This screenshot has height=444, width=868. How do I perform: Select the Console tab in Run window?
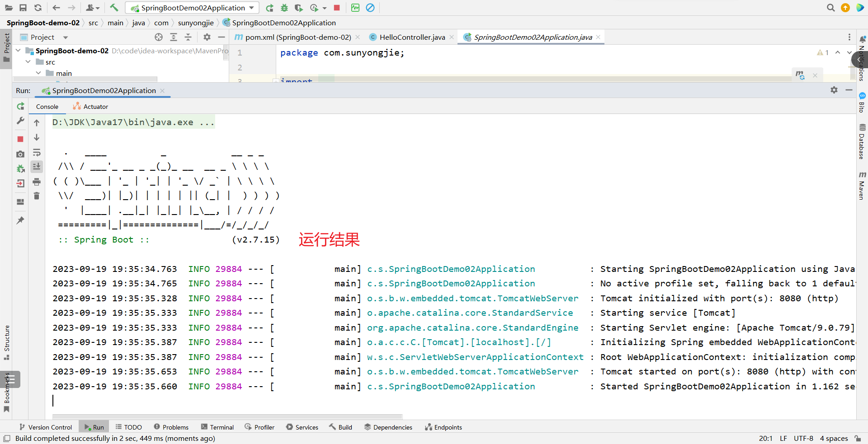pyautogui.click(x=47, y=107)
